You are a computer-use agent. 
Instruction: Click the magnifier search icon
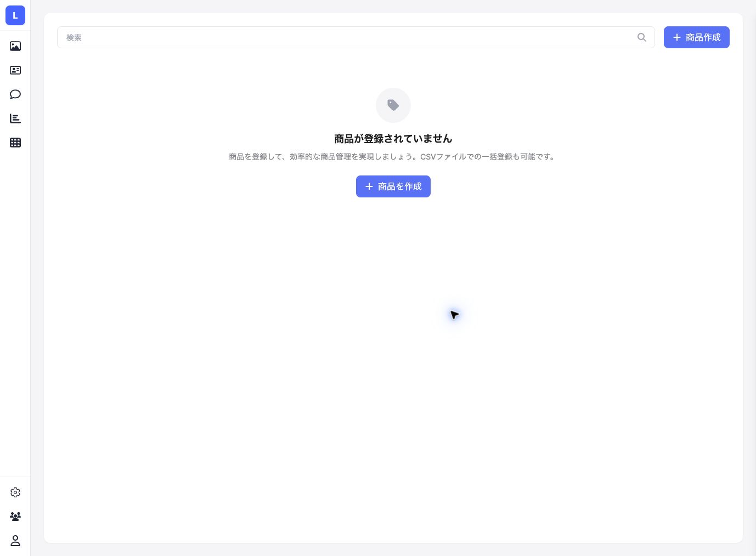641,37
